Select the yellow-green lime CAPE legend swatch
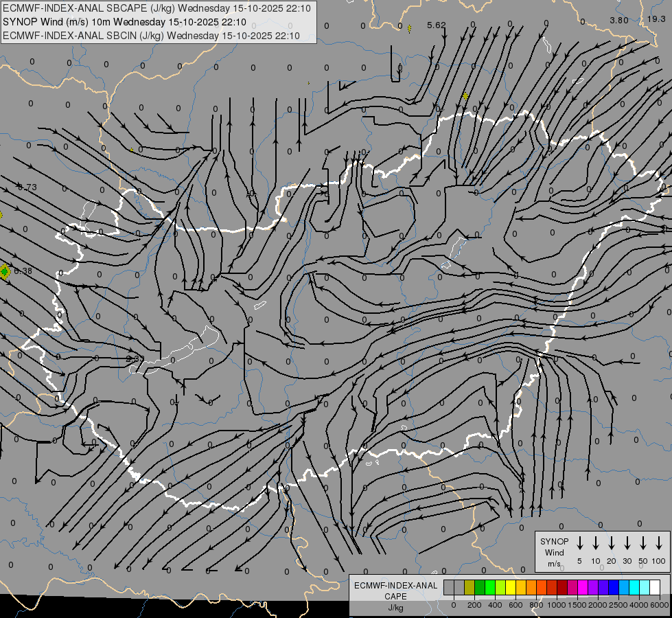672x618 pixels. point(500,587)
